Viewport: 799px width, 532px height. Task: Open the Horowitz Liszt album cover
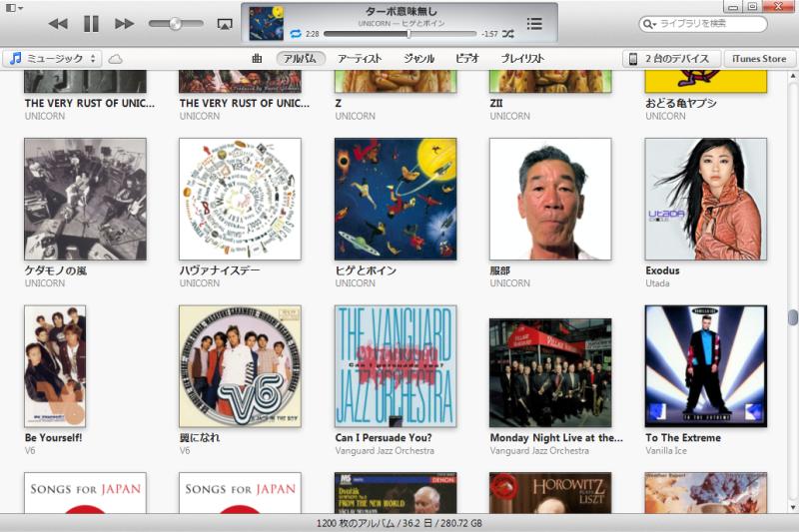coord(550,493)
